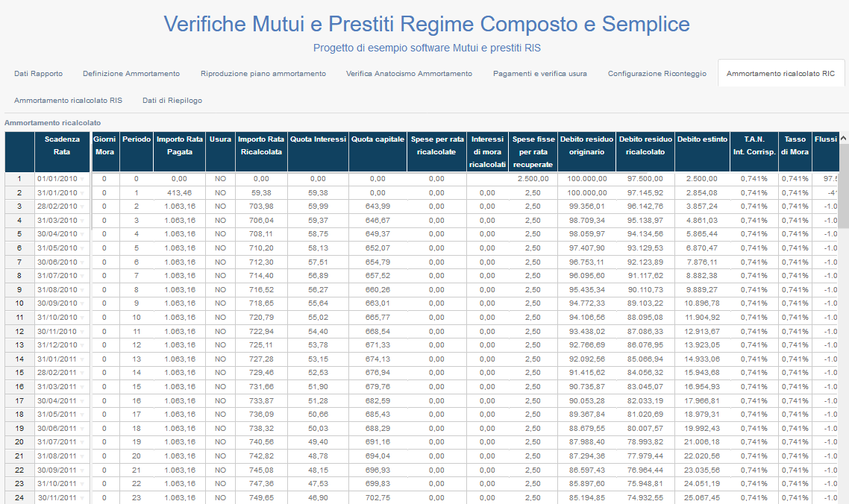This screenshot has width=849, height=504.
Task: Click Spese fisse cell 2.500,00
Action: pos(533,179)
